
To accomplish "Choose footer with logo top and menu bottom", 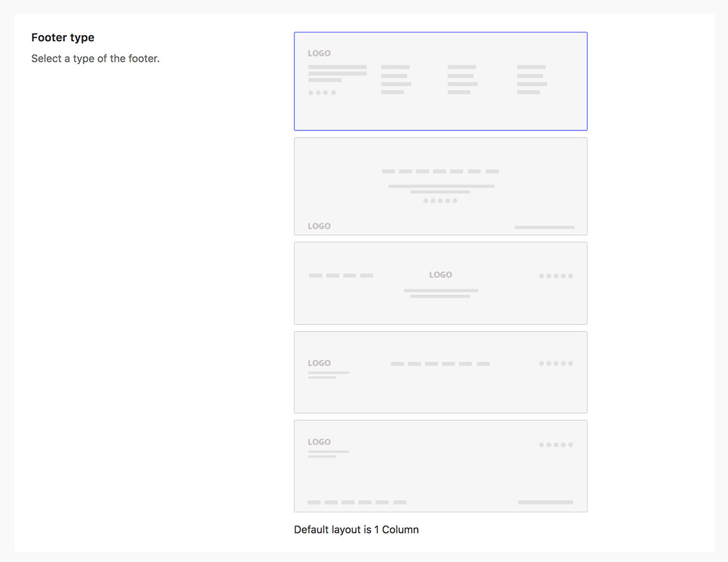I will point(441,466).
